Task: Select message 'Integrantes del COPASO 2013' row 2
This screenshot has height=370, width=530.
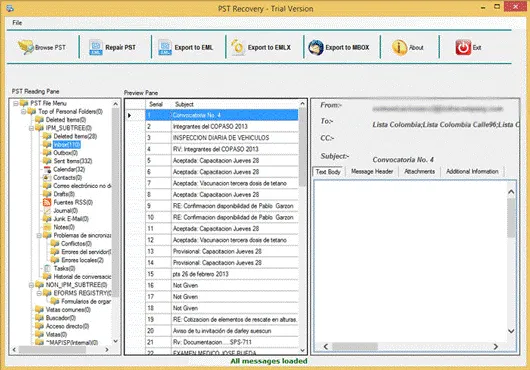Action: coord(222,127)
